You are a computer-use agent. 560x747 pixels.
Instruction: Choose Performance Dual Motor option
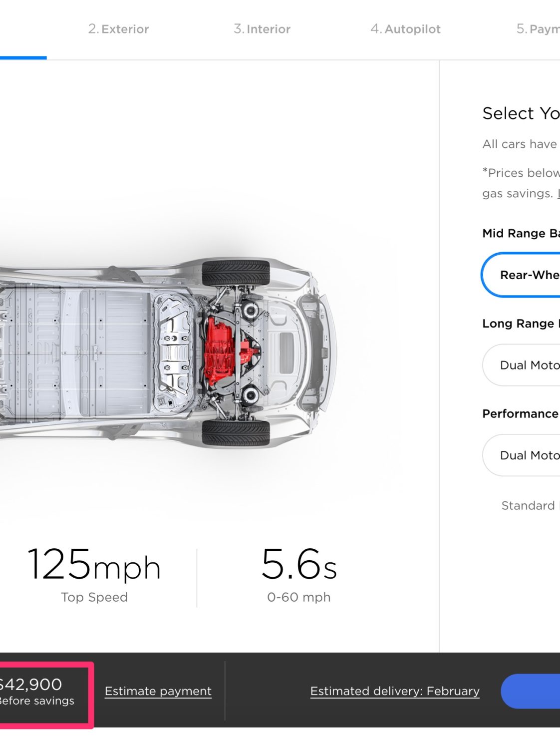tap(521, 455)
